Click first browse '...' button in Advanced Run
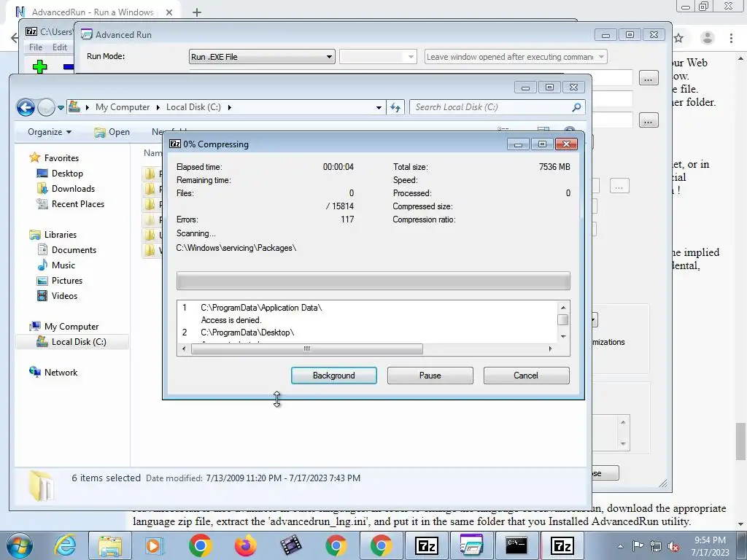The width and height of the screenshot is (747, 560). click(649, 78)
